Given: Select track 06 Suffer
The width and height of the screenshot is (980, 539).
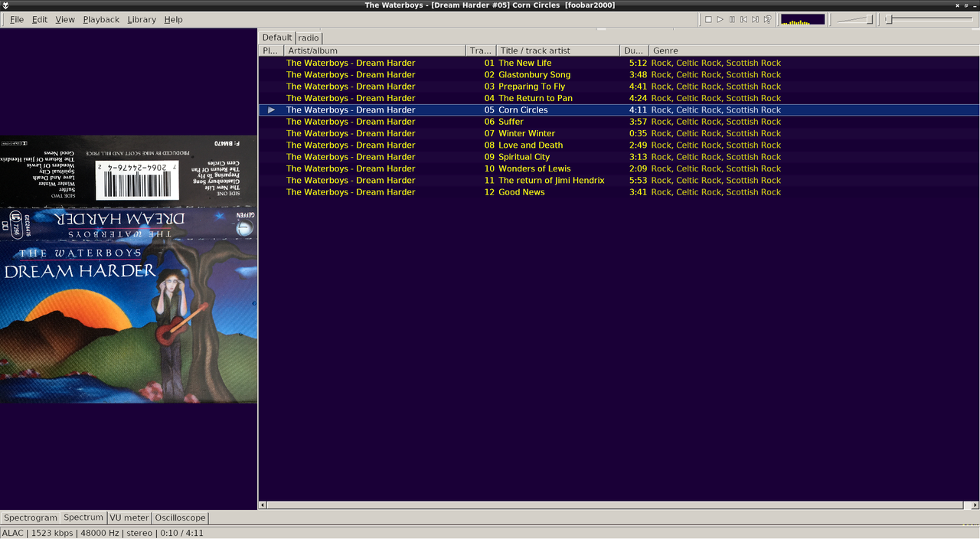Looking at the screenshot, I should [x=619, y=122].
